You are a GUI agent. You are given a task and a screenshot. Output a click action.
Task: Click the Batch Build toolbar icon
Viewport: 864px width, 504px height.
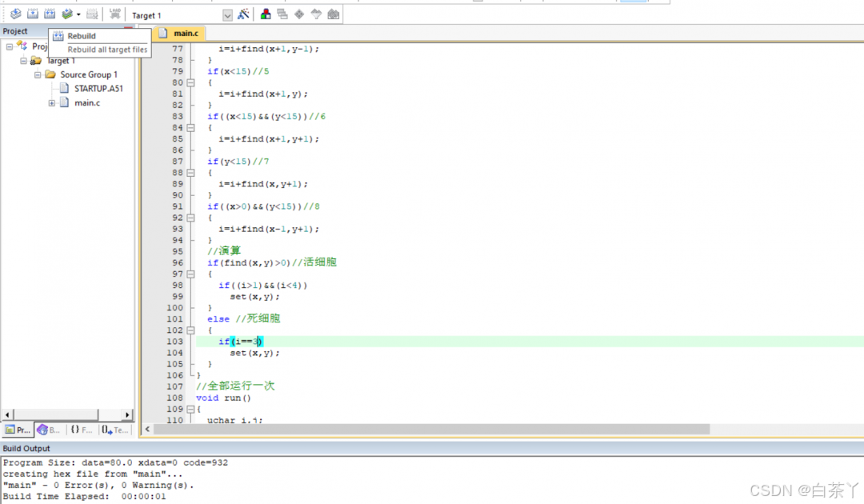pos(67,14)
